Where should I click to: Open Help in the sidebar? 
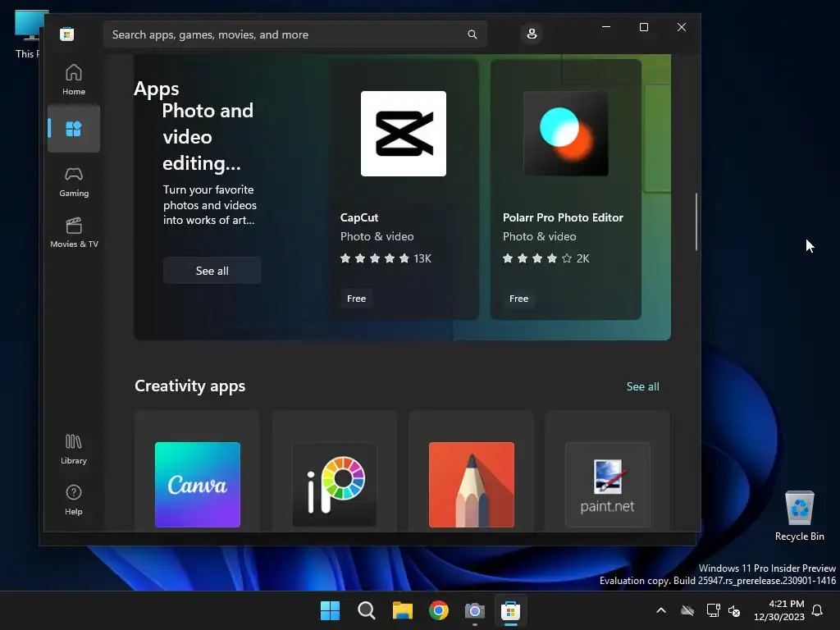click(74, 500)
